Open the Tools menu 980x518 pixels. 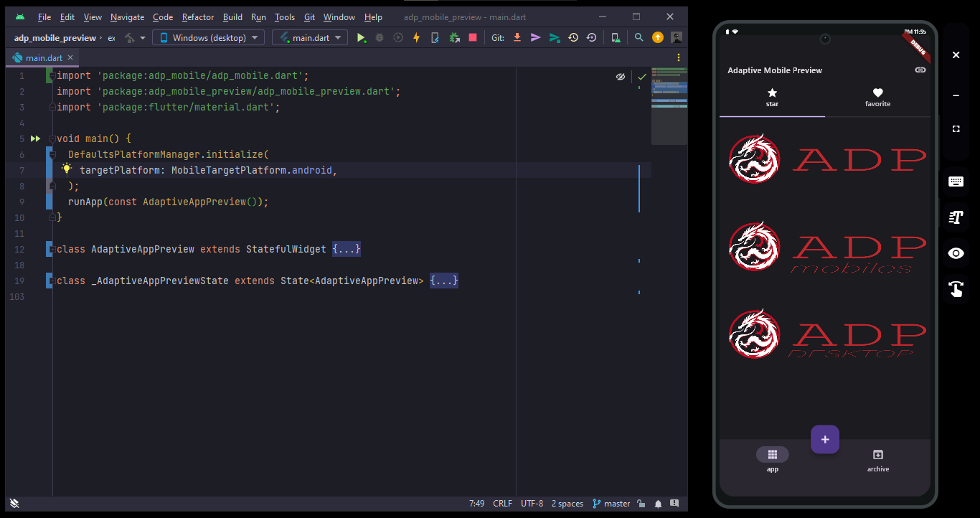point(285,17)
